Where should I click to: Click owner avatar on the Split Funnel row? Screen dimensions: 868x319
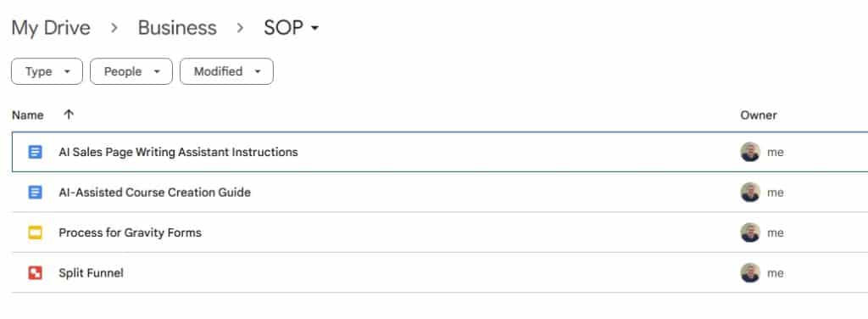pyautogui.click(x=750, y=273)
